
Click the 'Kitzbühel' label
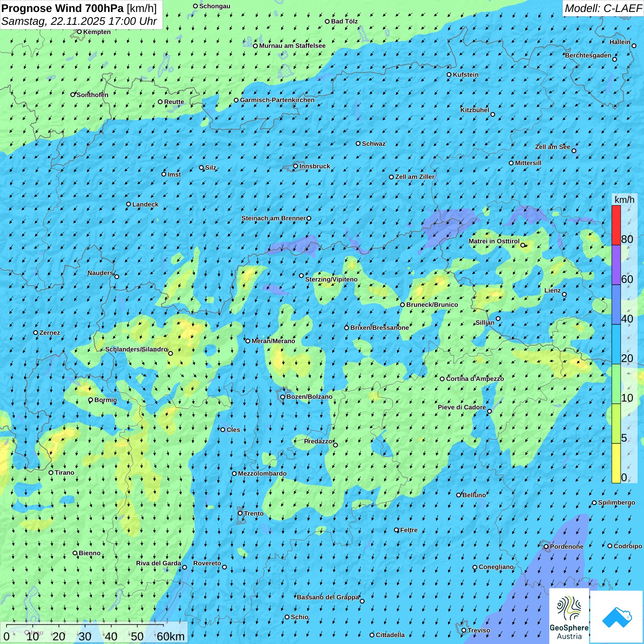(x=475, y=110)
